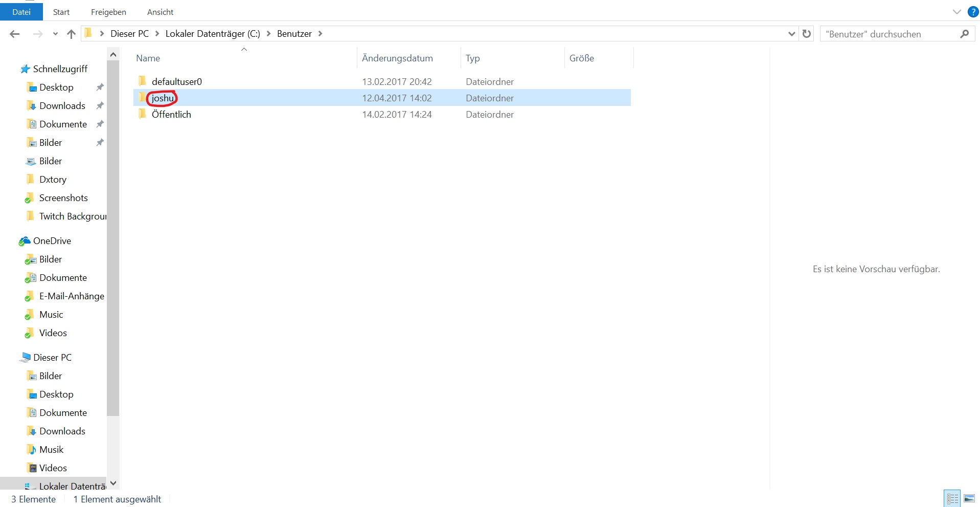980x507 pixels.
Task: Refresh the Benutzer folder view
Action: click(807, 34)
